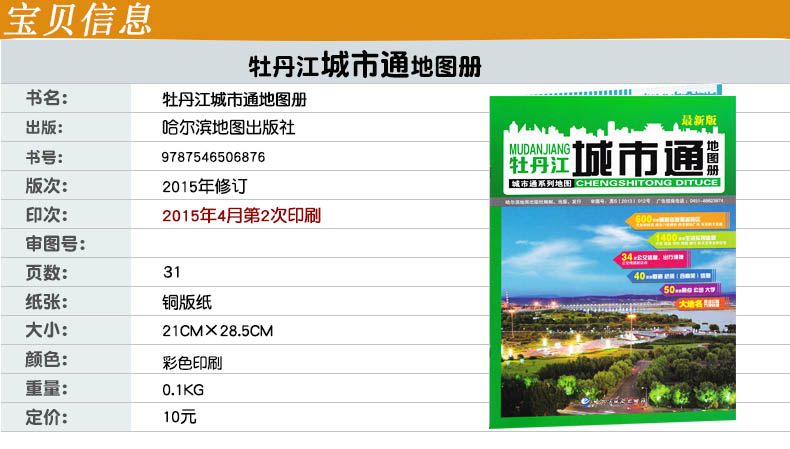This screenshot has height=449, width=790.
Task: Click the 书号: label
Action: click(44, 157)
